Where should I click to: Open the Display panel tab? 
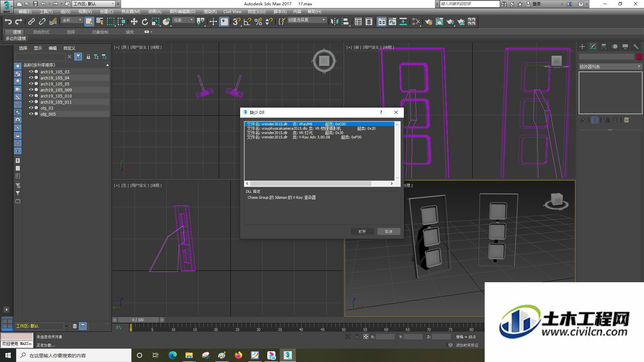(x=625, y=47)
